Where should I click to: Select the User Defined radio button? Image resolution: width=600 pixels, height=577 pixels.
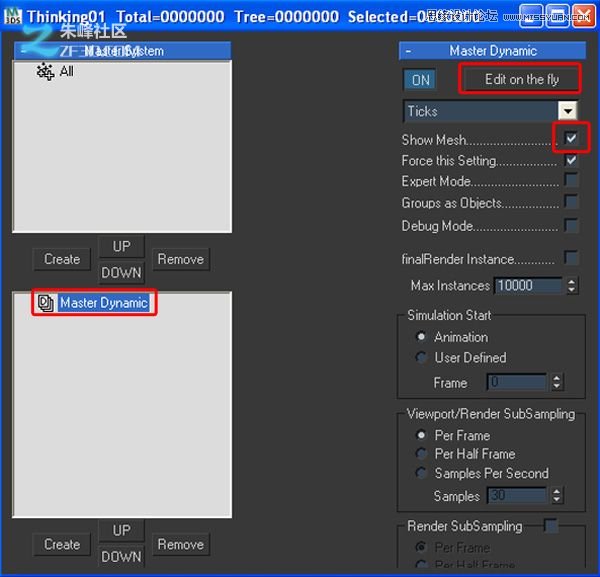coord(421,357)
